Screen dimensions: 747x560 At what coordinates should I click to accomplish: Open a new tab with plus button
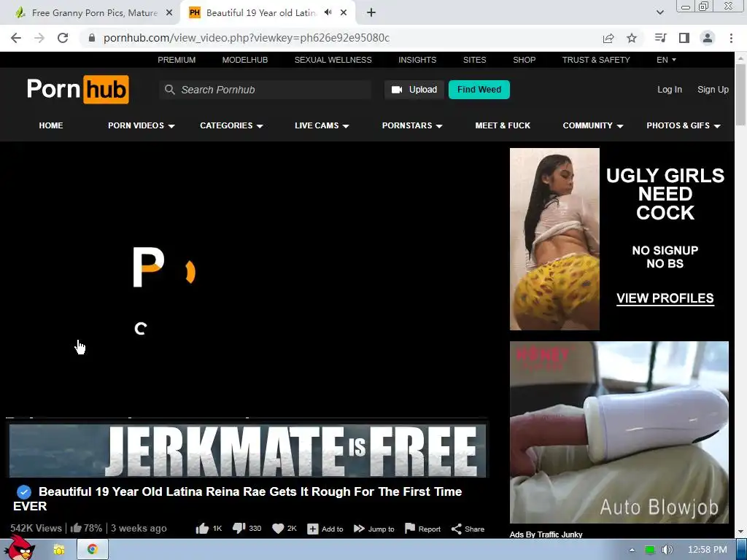coord(371,13)
